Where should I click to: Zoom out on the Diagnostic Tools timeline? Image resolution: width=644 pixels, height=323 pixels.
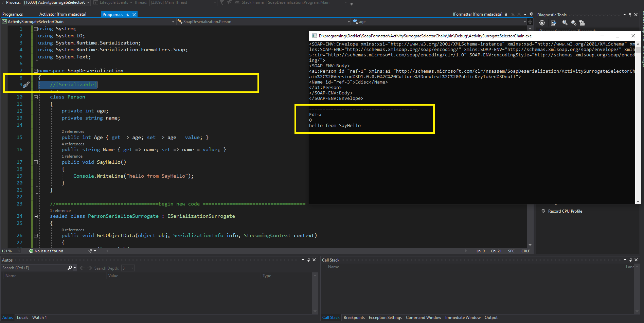click(x=574, y=23)
